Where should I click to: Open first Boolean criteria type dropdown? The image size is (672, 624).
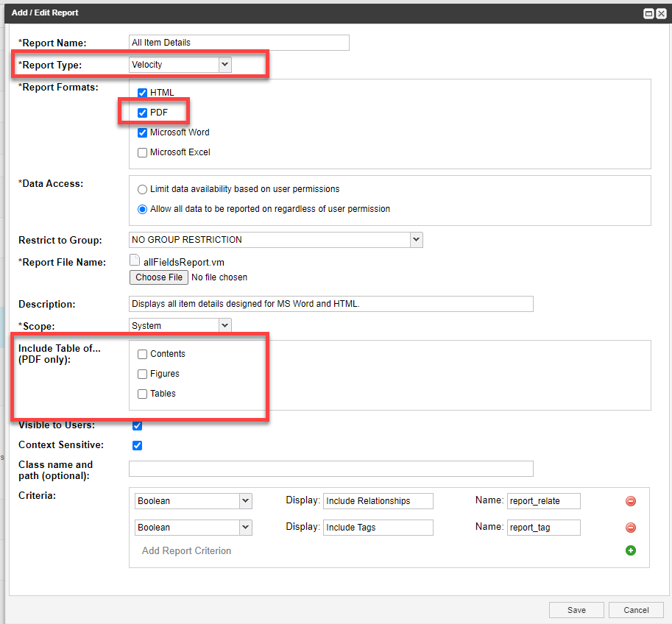pos(194,501)
